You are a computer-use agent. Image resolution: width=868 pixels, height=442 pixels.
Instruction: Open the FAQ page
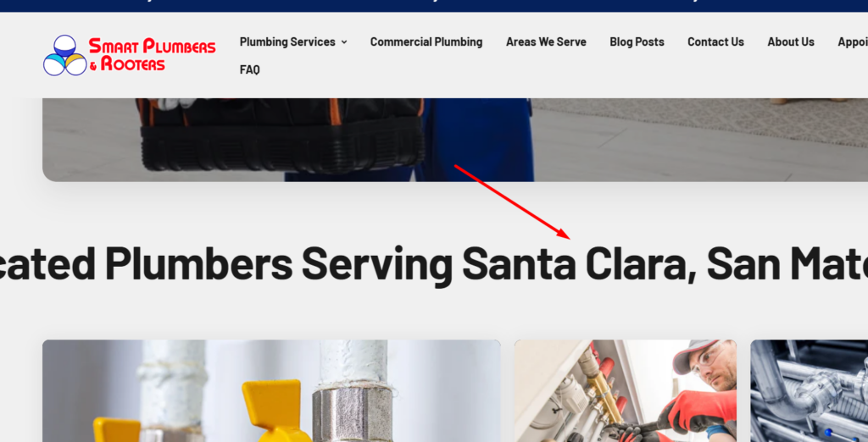click(250, 69)
